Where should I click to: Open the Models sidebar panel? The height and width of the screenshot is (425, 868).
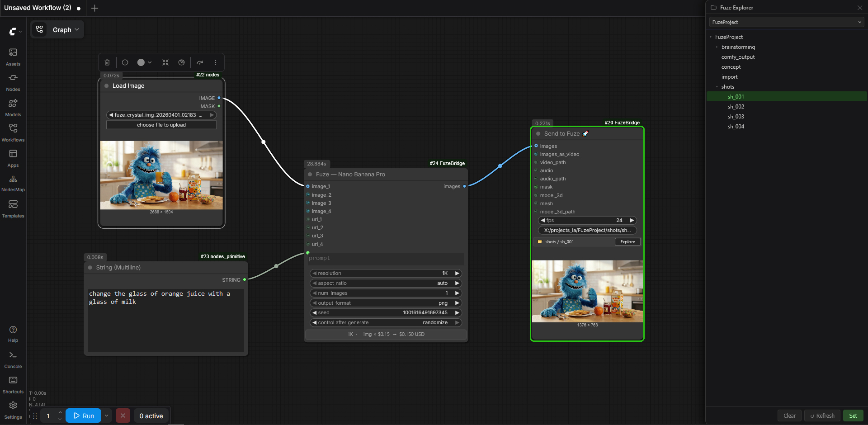pos(13,108)
